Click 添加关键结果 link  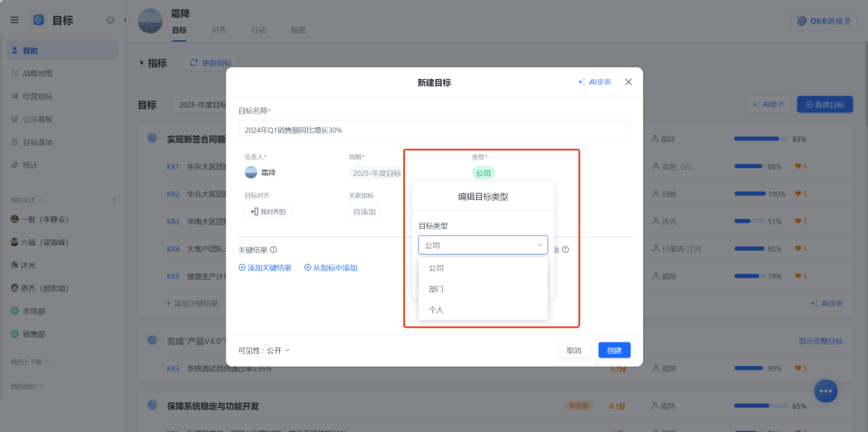click(x=265, y=268)
